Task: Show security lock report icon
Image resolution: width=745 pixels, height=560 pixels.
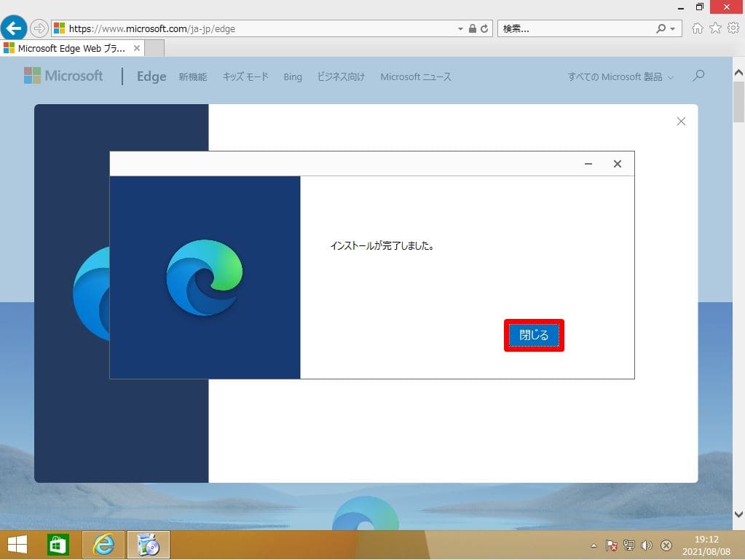Action: pyautogui.click(x=473, y=28)
